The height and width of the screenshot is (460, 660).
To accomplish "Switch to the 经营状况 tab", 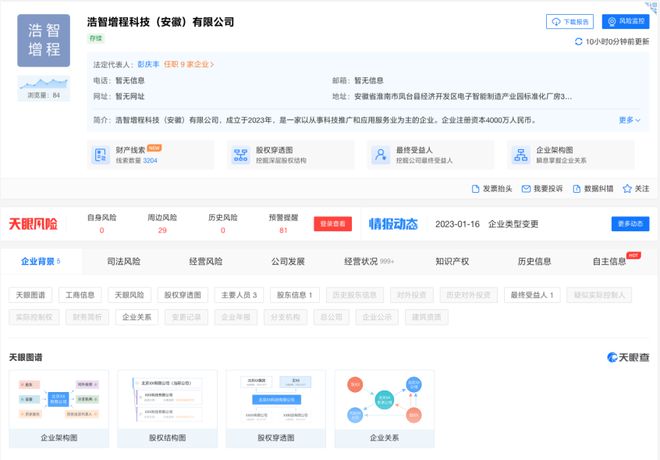I will (369, 261).
